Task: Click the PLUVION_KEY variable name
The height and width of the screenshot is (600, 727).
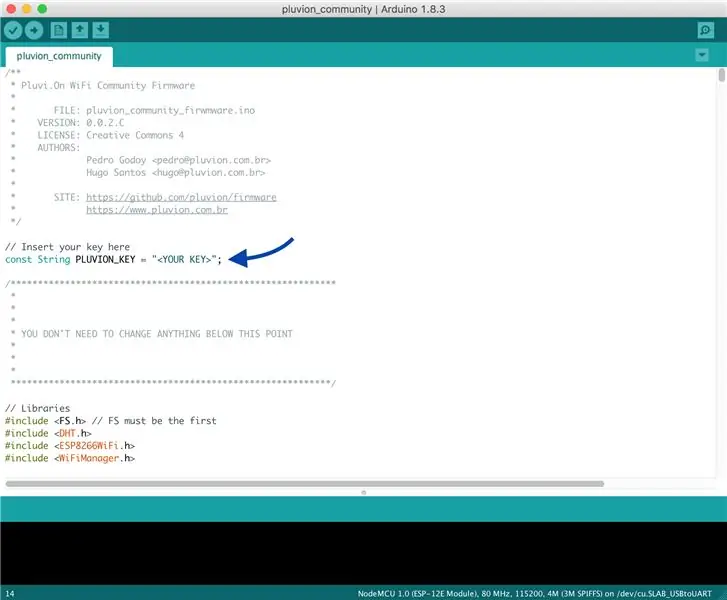Action: tap(105, 260)
